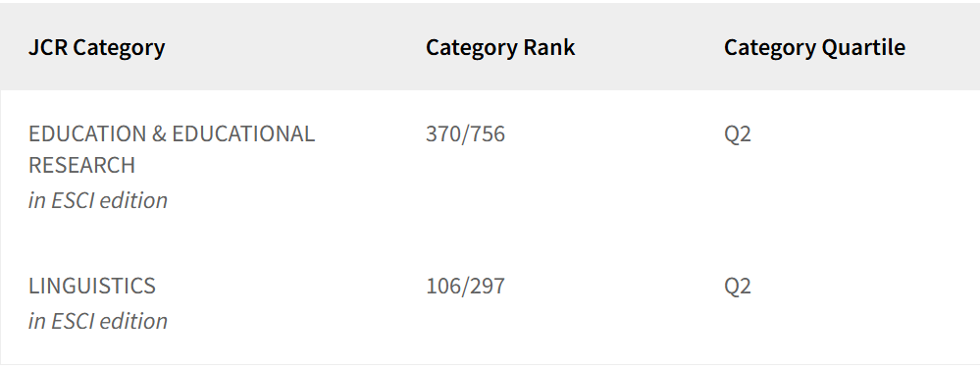Click the word RESEARCH on the second line
The height and width of the screenshot is (369, 980).
[x=81, y=165]
